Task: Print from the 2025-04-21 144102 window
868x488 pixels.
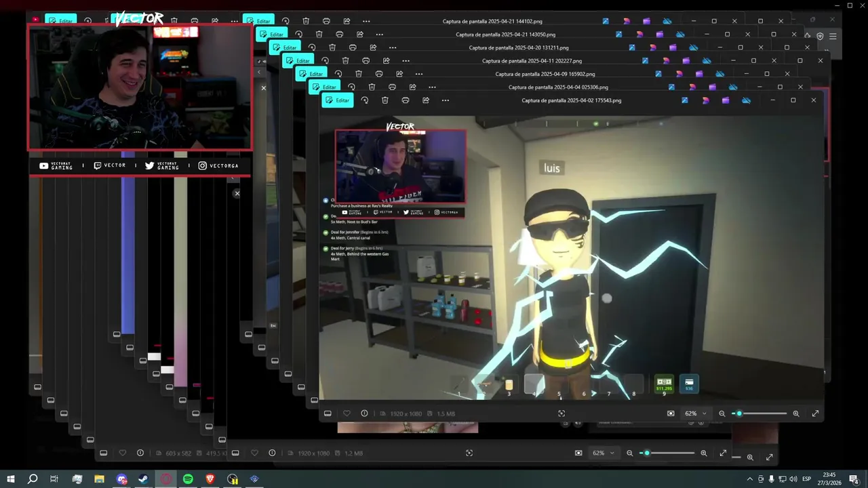Action: (x=326, y=21)
